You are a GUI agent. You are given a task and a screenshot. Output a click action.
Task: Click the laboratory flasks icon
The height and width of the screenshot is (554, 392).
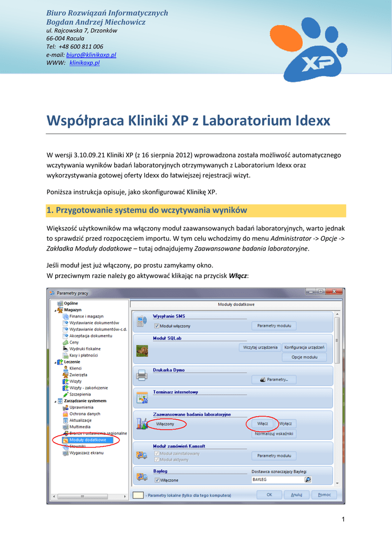142,424
